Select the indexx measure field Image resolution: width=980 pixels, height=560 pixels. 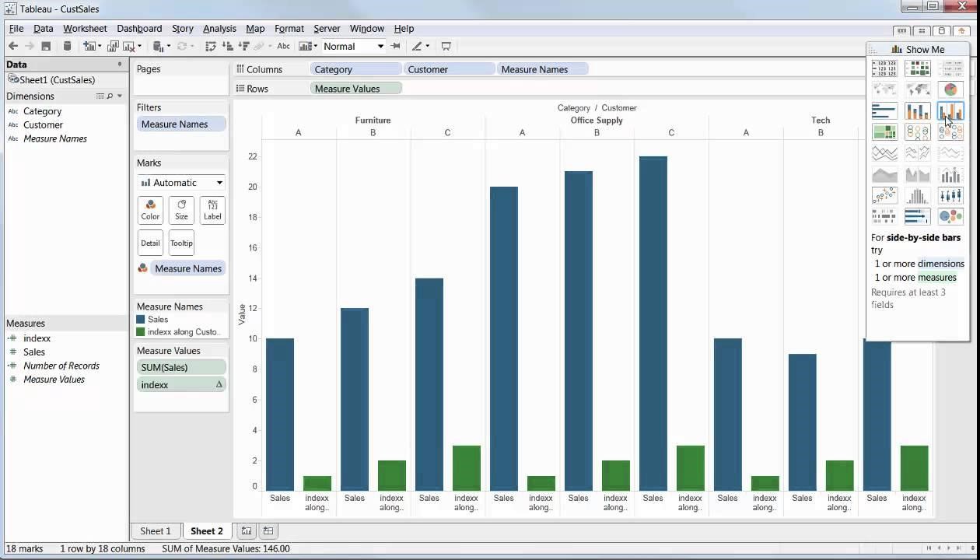pos(37,338)
